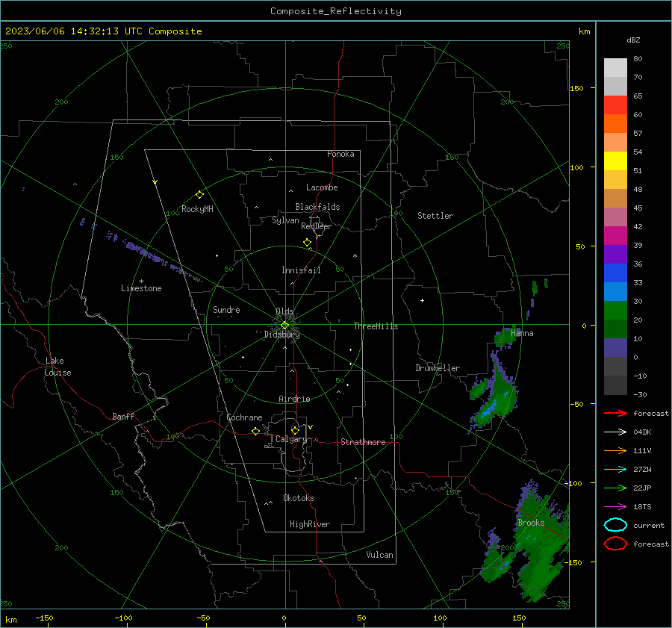
Task: Click the HighRiver label
Action: click(310, 524)
